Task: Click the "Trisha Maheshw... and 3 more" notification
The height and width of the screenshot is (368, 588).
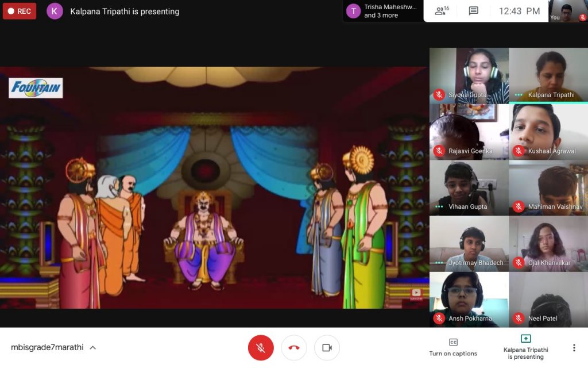Action: tap(383, 11)
